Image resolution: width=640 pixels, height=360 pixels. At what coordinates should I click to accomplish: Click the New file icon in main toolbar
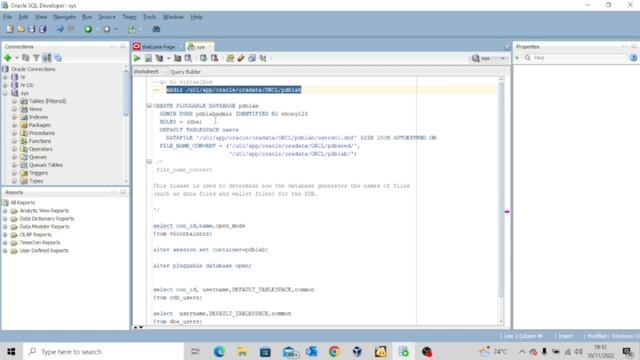(x=10, y=29)
